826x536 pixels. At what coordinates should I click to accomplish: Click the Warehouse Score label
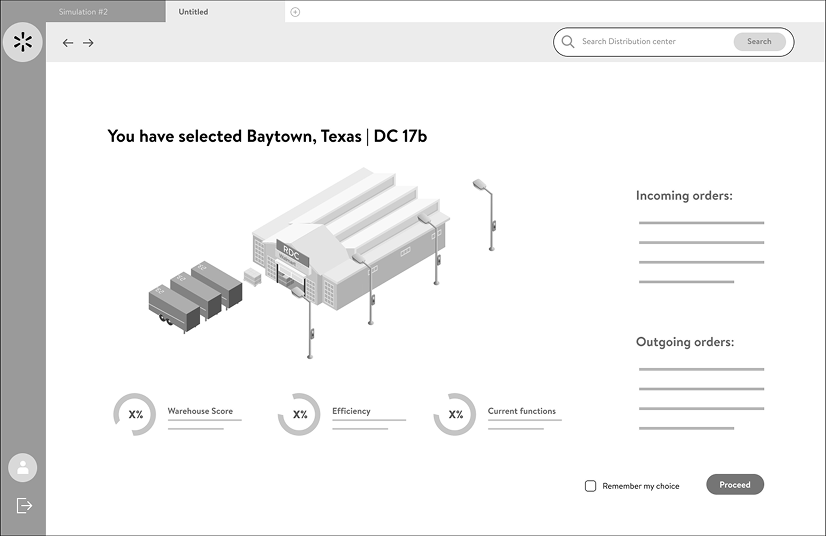point(200,411)
